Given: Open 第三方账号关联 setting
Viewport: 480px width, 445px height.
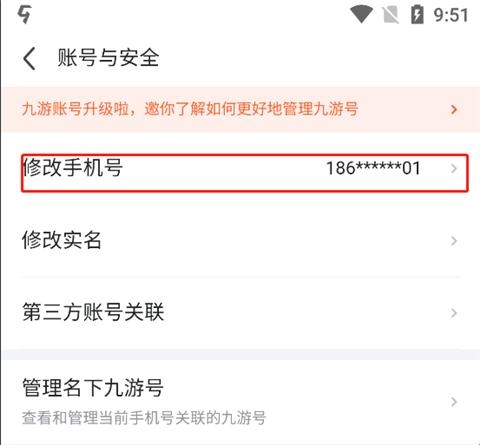Looking at the screenshot, I should (240, 313).
